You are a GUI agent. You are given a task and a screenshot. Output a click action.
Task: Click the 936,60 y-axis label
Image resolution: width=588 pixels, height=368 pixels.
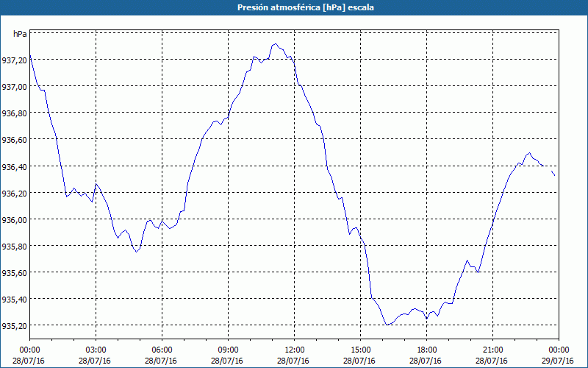pos(14,140)
